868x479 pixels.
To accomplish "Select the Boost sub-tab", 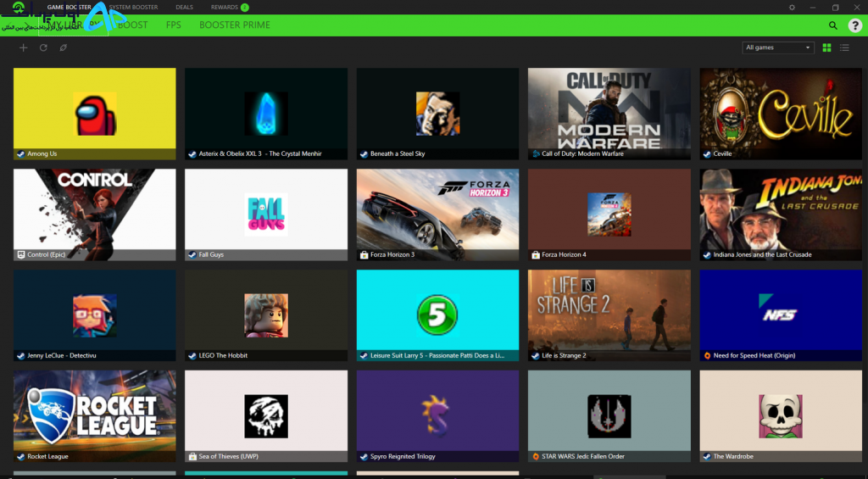I will (x=133, y=25).
